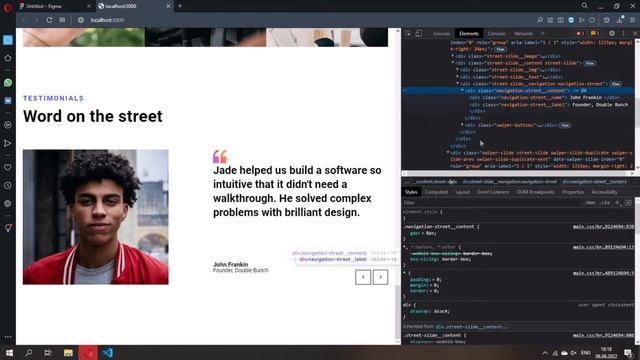Open the Event Listeners tab
Image resolution: width=640 pixels, height=360 pixels.
[x=493, y=192]
